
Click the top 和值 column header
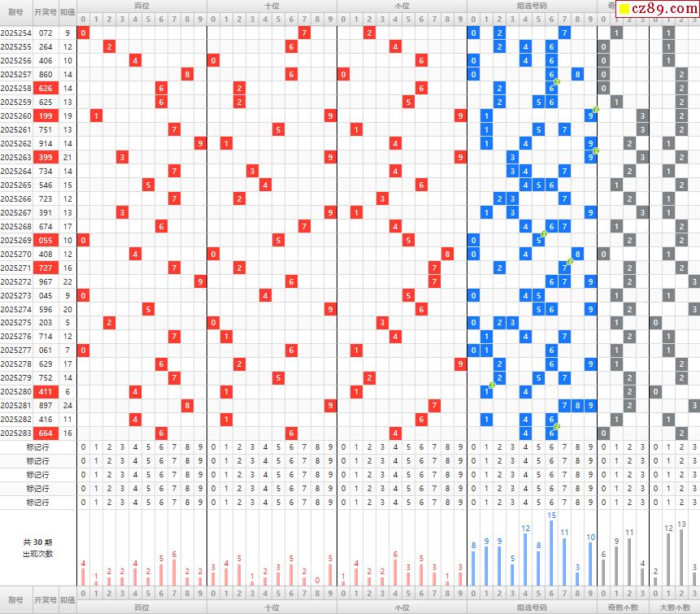pos(67,13)
